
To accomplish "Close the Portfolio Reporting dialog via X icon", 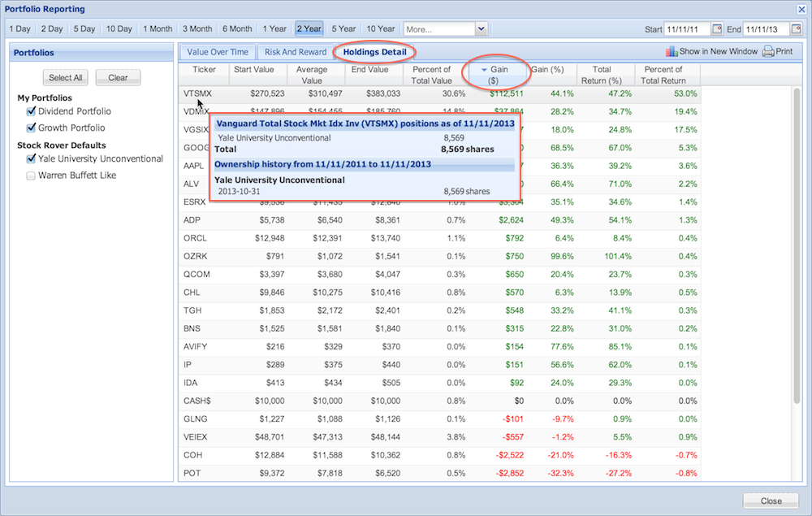I will (x=801, y=9).
